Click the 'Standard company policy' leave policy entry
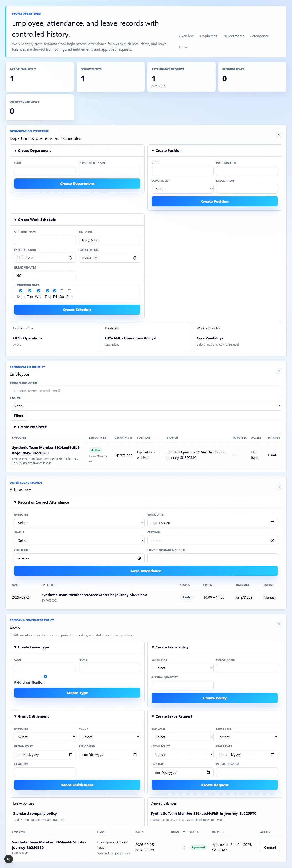Viewport: 292px width, 868px height. (x=35, y=814)
